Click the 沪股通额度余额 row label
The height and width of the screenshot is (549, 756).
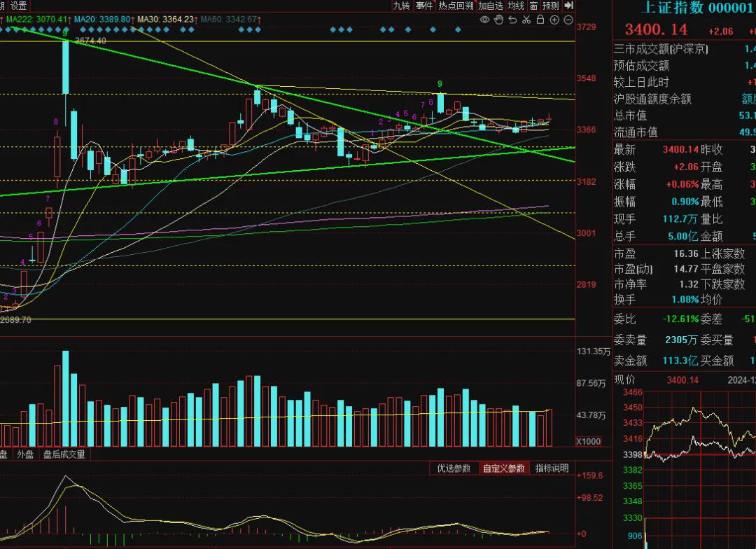(x=652, y=99)
